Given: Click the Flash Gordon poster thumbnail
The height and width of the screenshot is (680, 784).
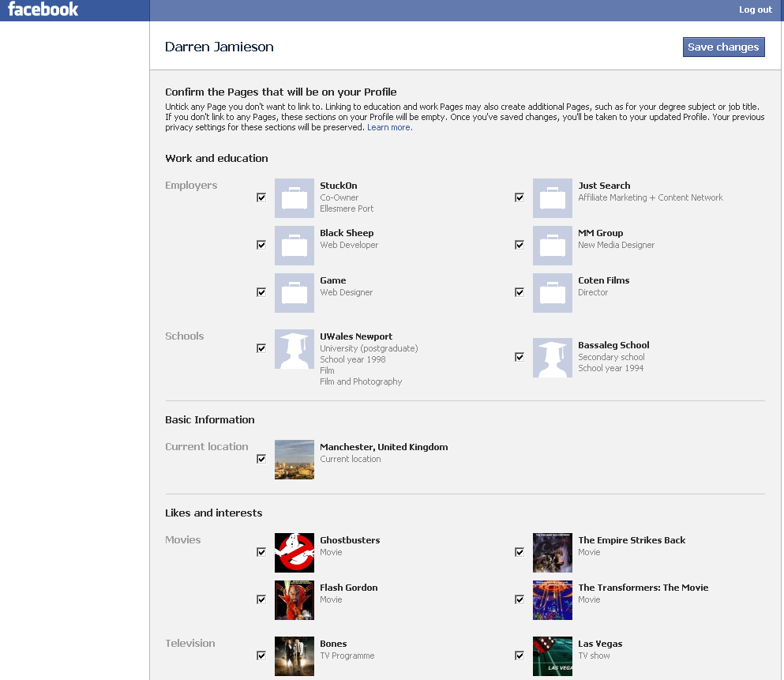Looking at the screenshot, I should 294,600.
